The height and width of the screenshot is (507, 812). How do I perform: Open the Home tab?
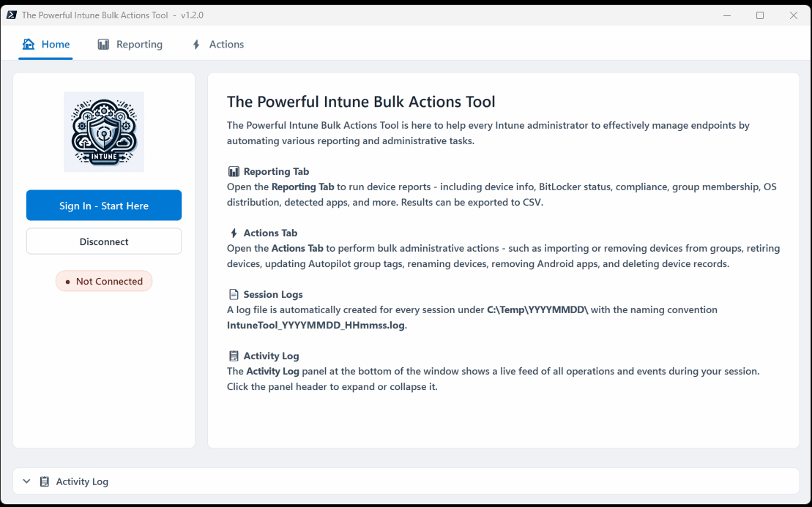click(45, 45)
